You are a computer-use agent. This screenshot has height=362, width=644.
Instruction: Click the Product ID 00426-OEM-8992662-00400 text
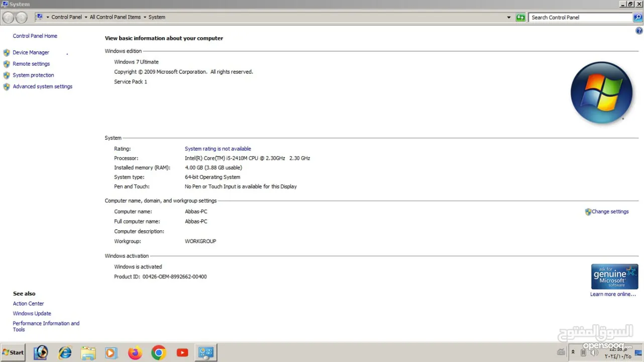tap(160, 277)
